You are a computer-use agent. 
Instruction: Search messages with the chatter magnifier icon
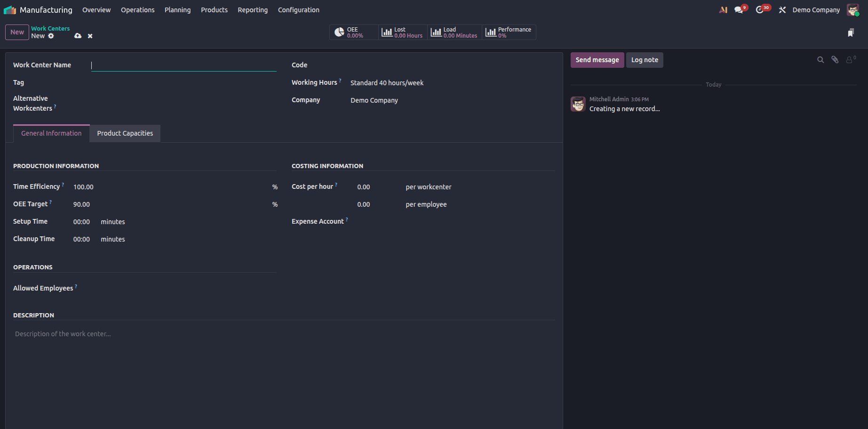(820, 60)
